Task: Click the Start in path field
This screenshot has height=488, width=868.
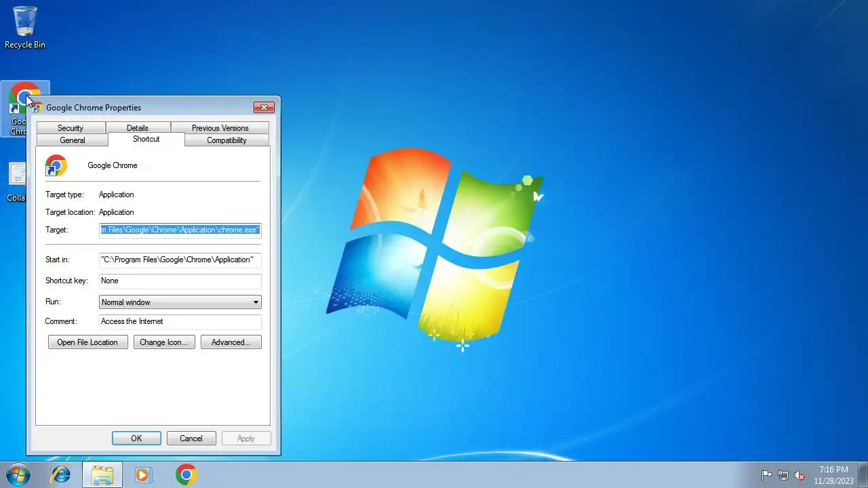Action: pyautogui.click(x=180, y=260)
